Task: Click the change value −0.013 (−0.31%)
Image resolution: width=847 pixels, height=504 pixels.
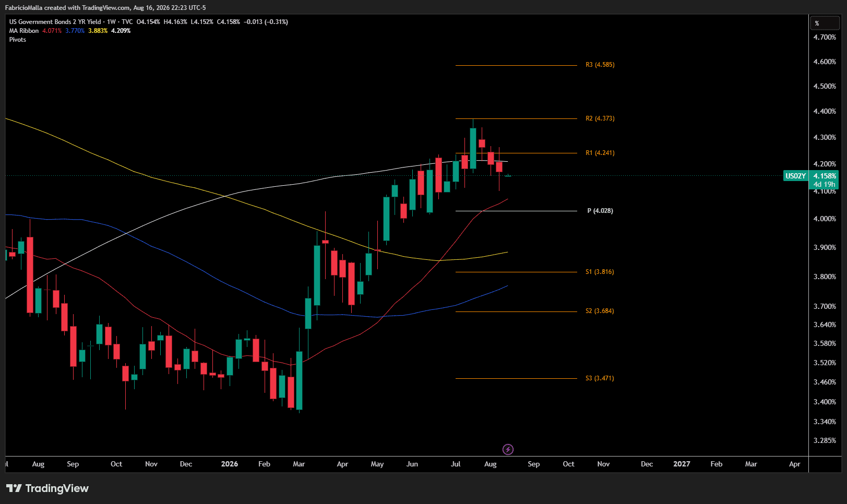Action: 266,22
